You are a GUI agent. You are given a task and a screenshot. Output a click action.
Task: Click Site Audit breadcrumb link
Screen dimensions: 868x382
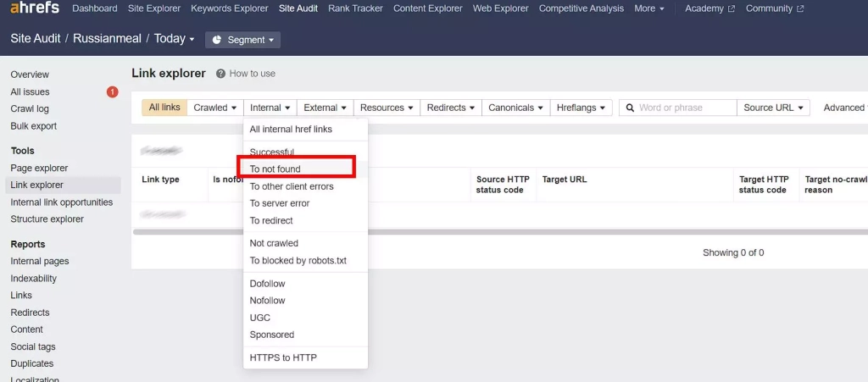36,39
